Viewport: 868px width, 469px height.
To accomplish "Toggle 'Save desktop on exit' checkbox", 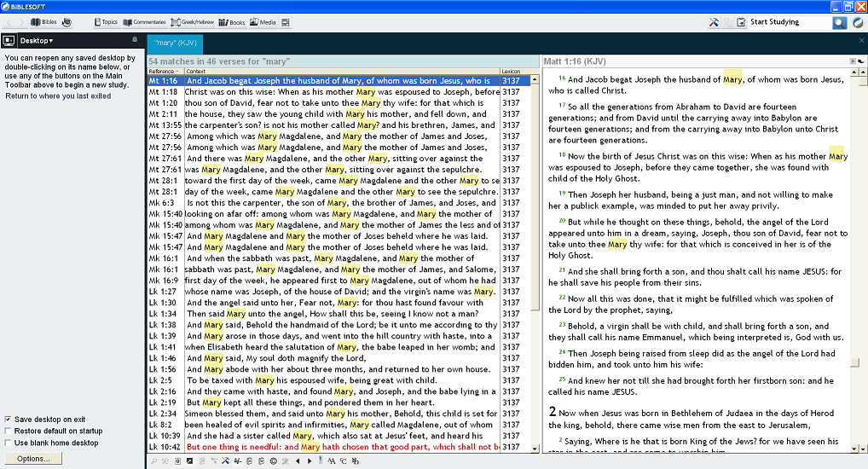I will (8, 420).
